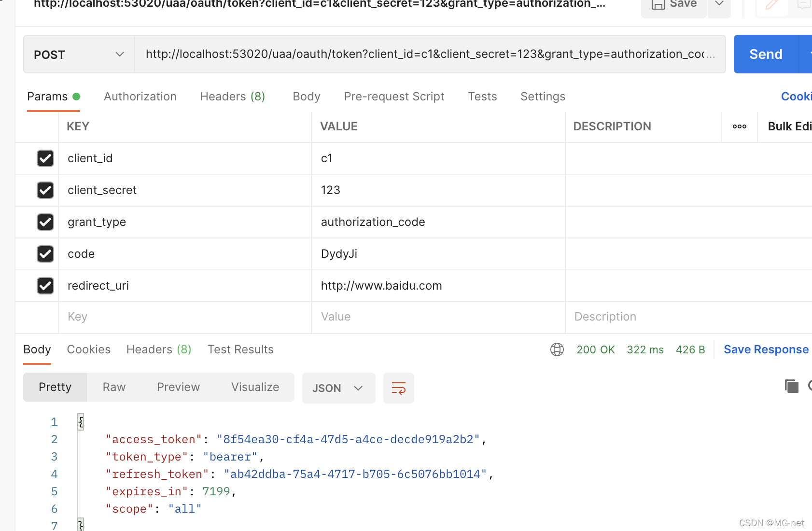The height and width of the screenshot is (531, 812).
Task: Collapse the JSON object at line 1
Action: [x=81, y=422]
